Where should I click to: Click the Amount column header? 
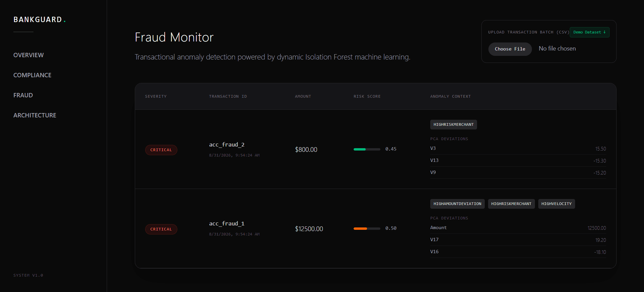coord(303,96)
